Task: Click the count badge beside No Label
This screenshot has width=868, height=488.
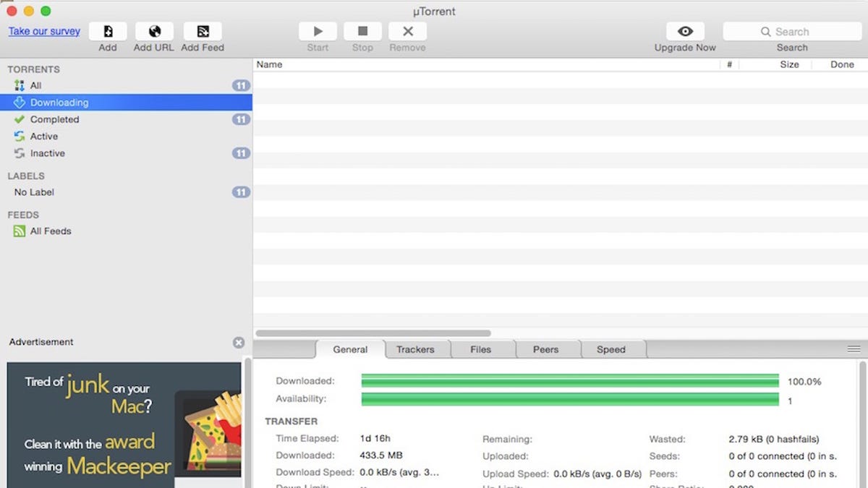Action: coord(241,192)
